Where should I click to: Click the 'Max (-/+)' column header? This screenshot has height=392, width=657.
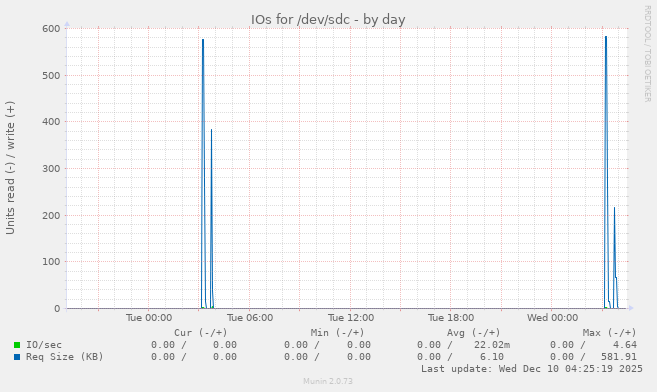(x=609, y=333)
